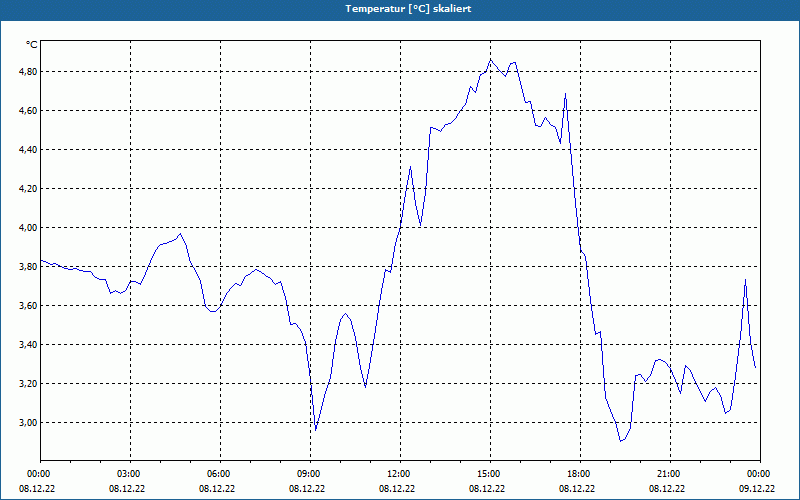Select the 4,00 y-axis value
The width and height of the screenshot is (800, 500).
28,228
